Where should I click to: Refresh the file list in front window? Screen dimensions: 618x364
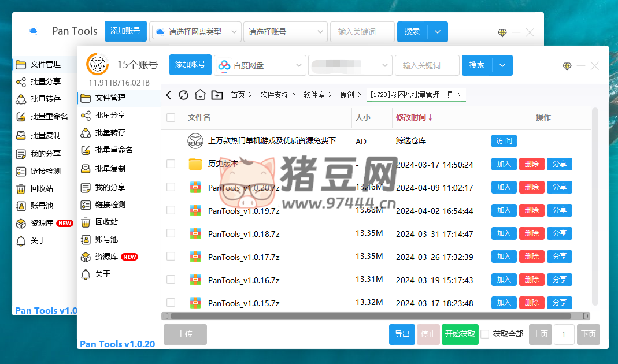pyautogui.click(x=183, y=95)
